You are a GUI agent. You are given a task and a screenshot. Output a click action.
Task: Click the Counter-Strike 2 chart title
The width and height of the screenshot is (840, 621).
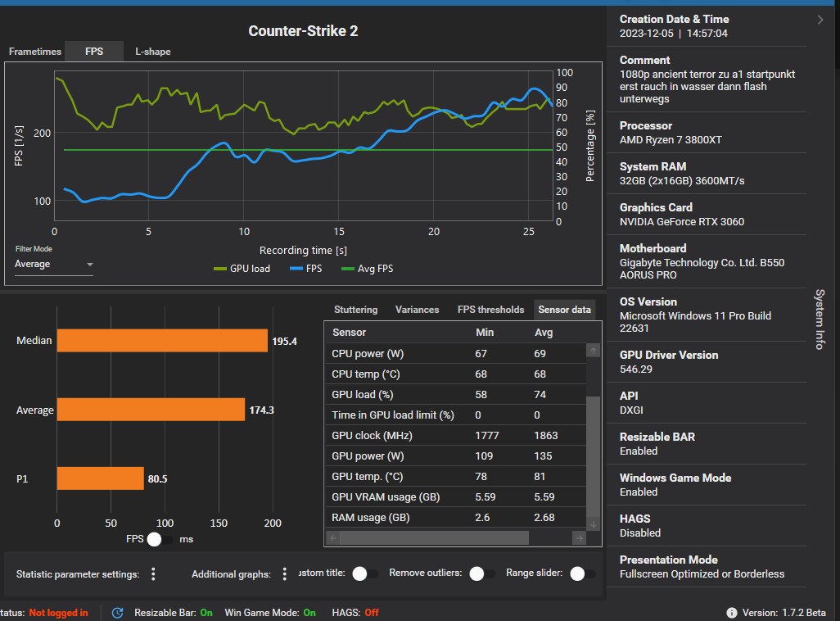coord(303,31)
